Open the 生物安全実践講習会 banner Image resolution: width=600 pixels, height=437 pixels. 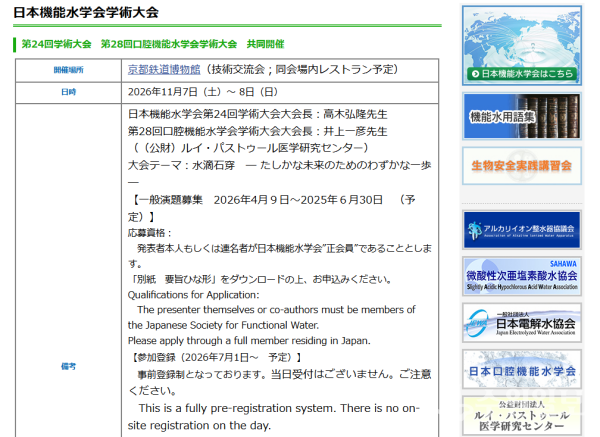point(522,166)
